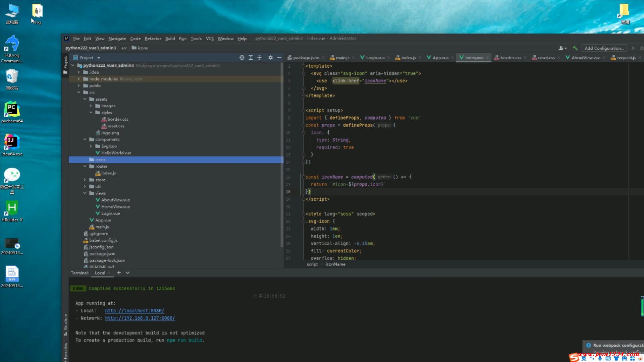
Task: Toggle the Project tool window side tab
Action: [65, 65]
